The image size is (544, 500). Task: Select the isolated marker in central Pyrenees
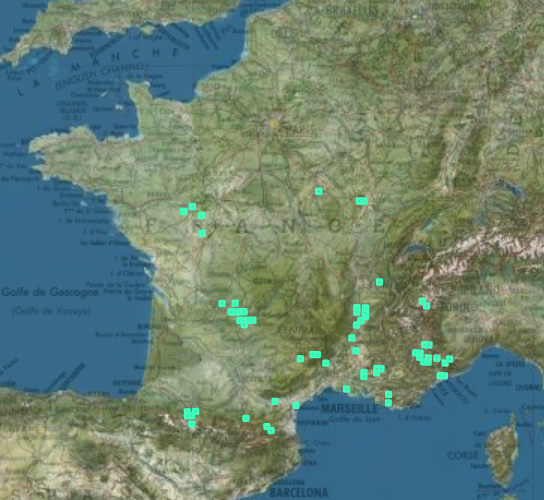pyautogui.click(x=246, y=418)
